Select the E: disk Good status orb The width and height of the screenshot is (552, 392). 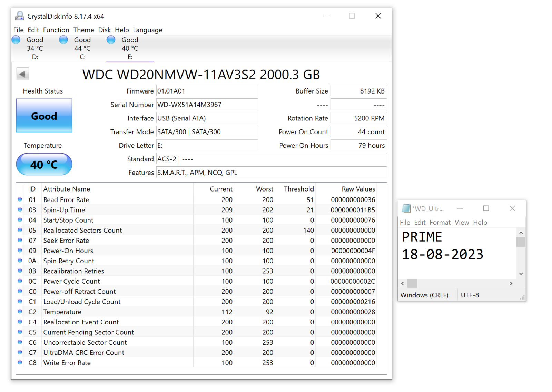tap(111, 40)
